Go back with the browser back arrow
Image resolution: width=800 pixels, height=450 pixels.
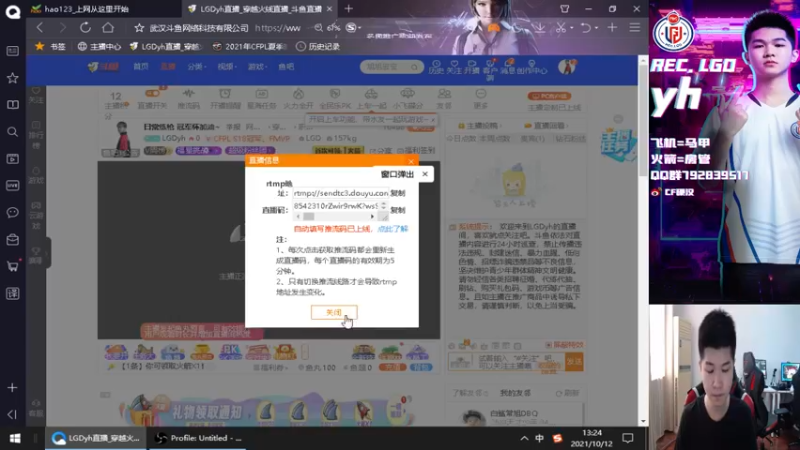coord(40,28)
